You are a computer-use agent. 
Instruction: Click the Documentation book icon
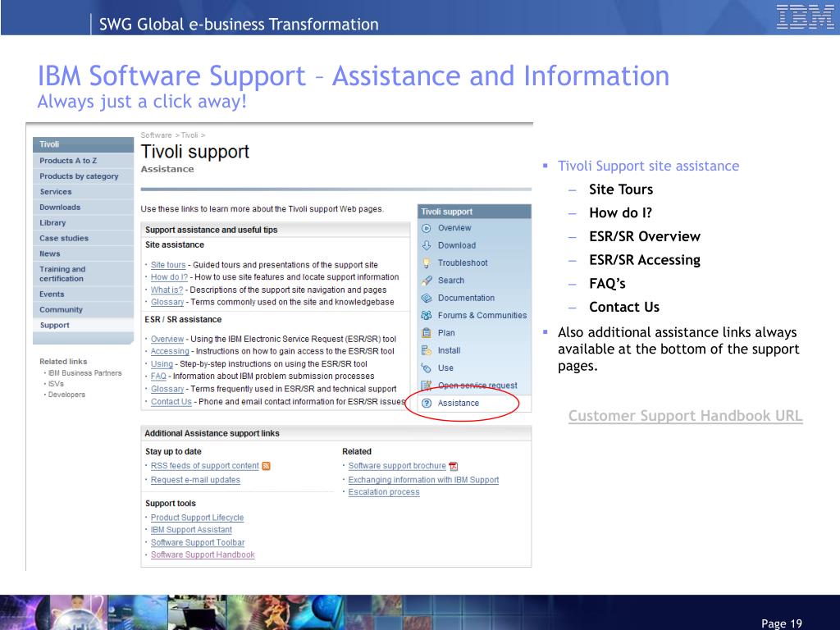click(x=427, y=299)
